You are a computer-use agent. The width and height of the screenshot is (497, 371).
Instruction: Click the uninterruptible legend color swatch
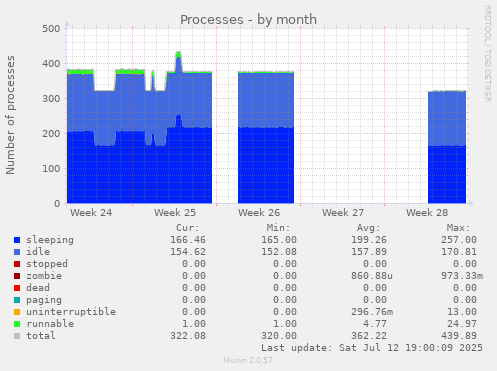tap(17, 312)
